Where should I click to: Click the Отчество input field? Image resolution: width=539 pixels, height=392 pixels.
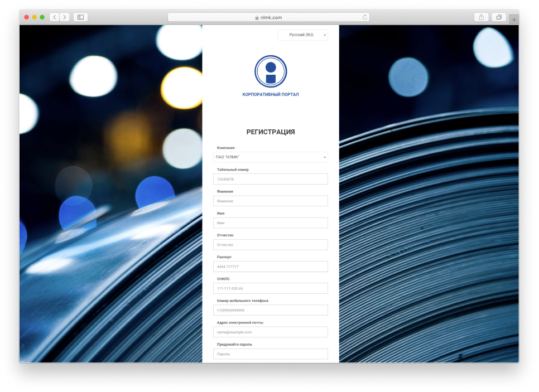point(271,245)
